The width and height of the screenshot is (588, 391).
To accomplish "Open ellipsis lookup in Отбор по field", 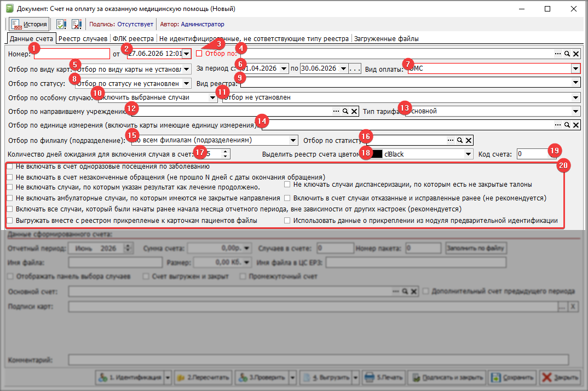I will [x=558, y=54].
